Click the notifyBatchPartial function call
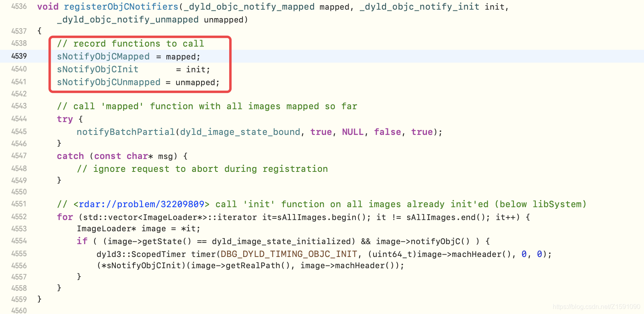The height and width of the screenshot is (314, 644). 126,132
